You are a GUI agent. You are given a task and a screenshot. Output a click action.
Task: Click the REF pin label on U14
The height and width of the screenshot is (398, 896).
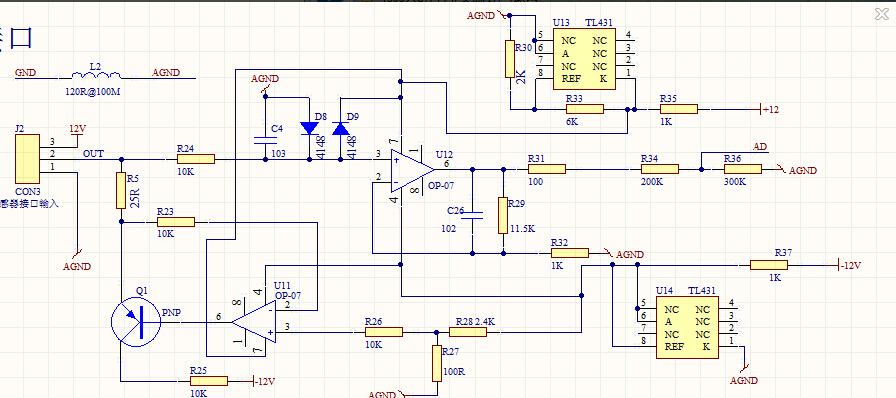[x=674, y=347]
